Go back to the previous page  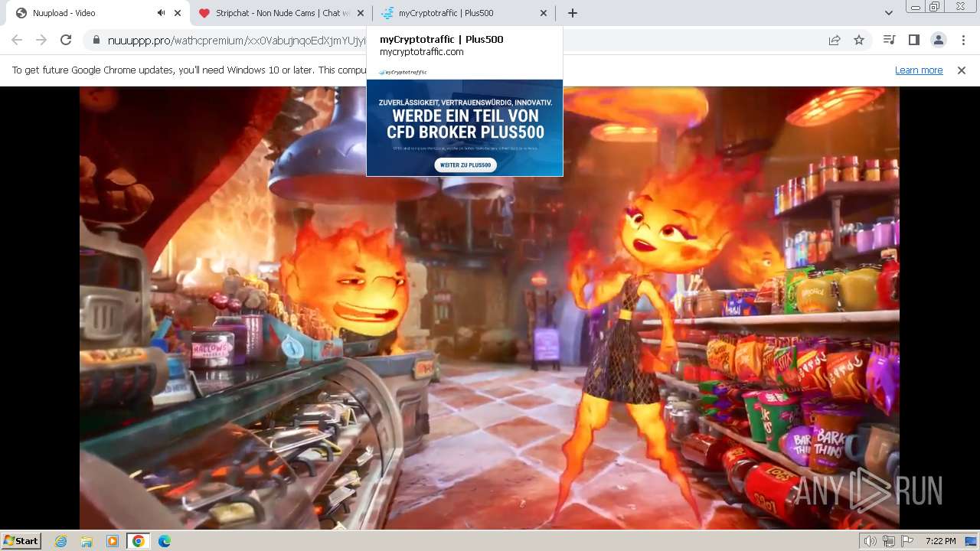(17, 40)
